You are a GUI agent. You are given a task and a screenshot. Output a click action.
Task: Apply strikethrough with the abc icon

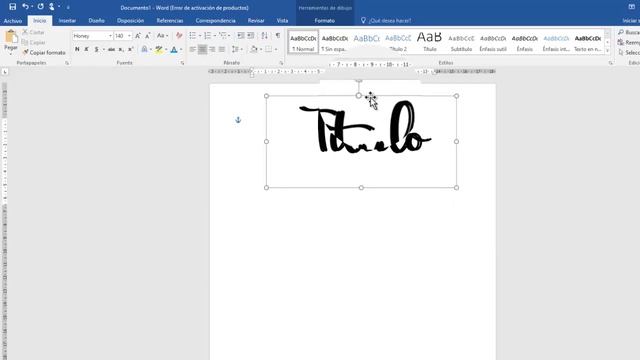pos(111,49)
